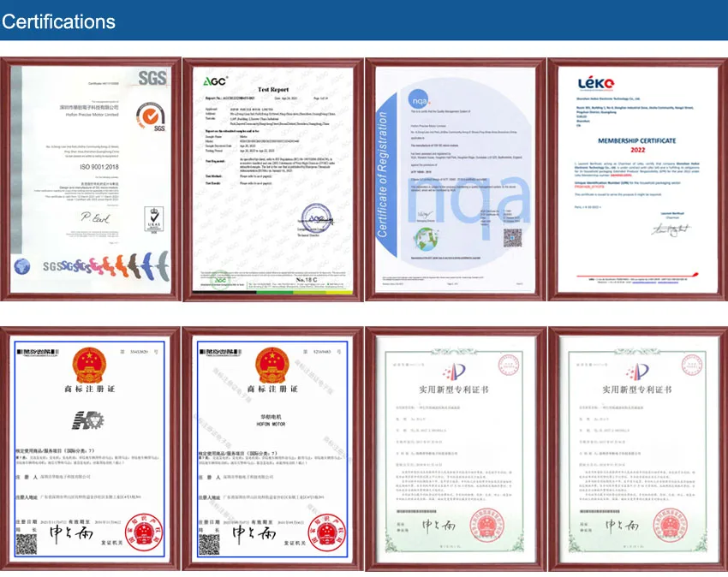Viewport: 728px width, 577px height.
Task: Click the Certifications heading text
Action: [58, 21]
